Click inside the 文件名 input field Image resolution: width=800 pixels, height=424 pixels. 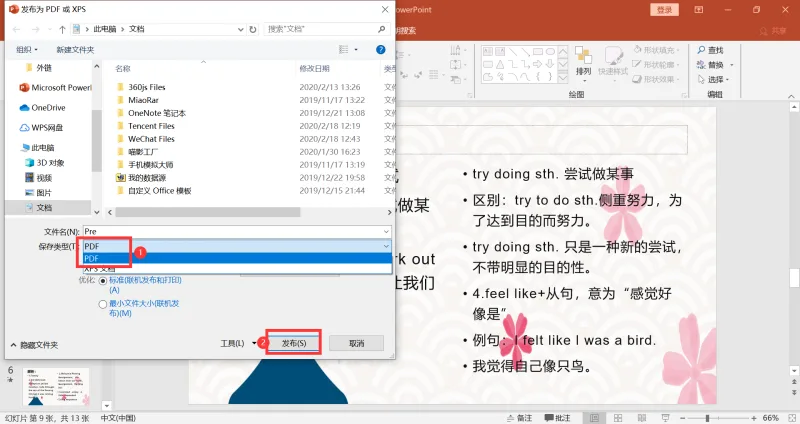(237, 232)
